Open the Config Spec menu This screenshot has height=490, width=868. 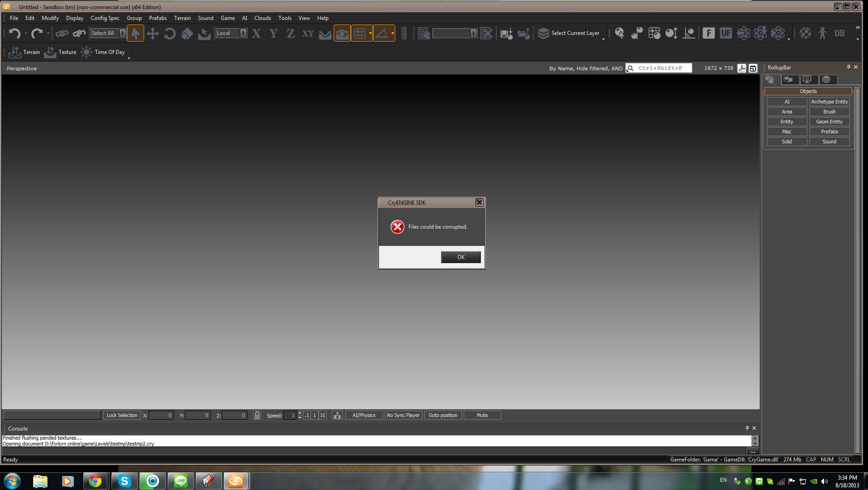tap(105, 18)
